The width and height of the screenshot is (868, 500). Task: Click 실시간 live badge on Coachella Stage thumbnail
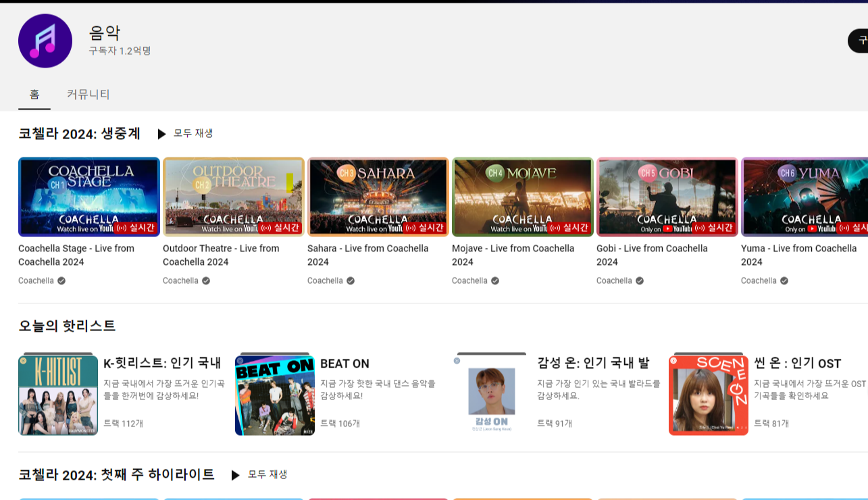click(x=135, y=228)
